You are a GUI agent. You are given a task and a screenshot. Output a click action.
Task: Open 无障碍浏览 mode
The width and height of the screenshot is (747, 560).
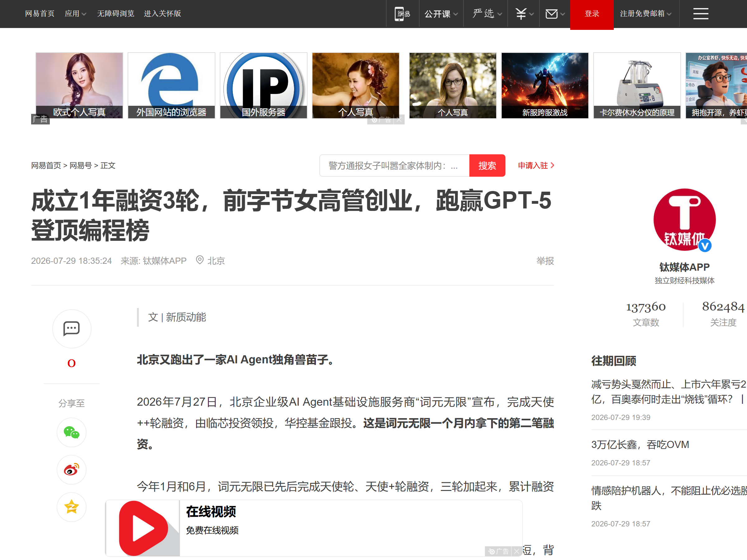click(x=115, y=14)
